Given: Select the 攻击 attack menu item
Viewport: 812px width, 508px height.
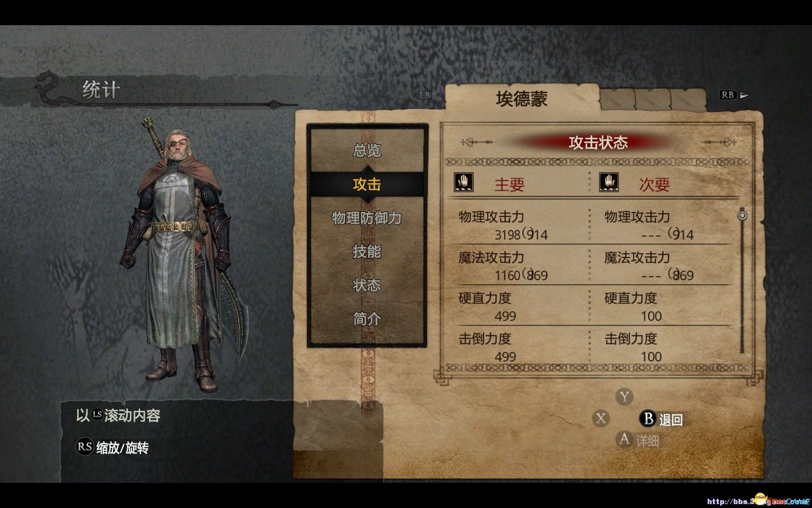Looking at the screenshot, I should tap(367, 184).
